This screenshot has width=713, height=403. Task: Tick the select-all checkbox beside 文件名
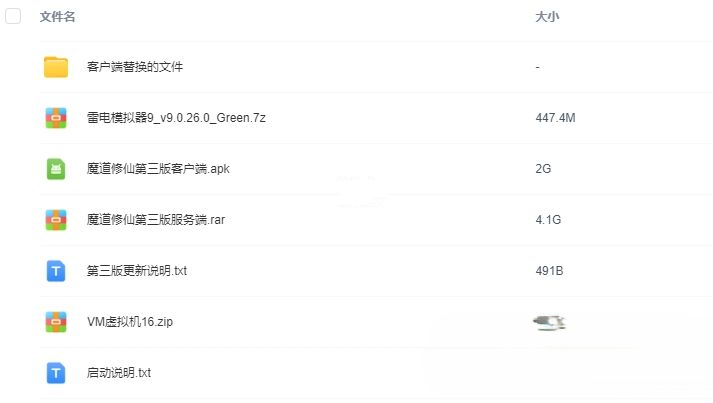(x=13, y=16)
